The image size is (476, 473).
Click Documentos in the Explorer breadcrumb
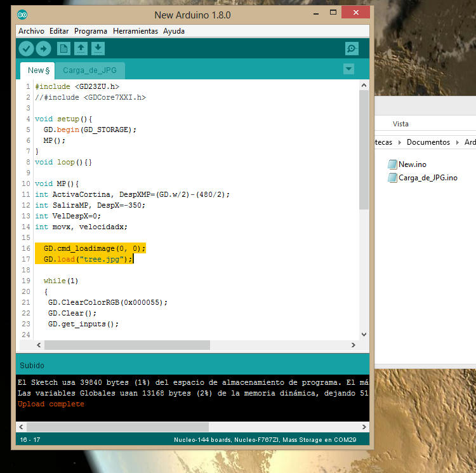pos(428,142)
